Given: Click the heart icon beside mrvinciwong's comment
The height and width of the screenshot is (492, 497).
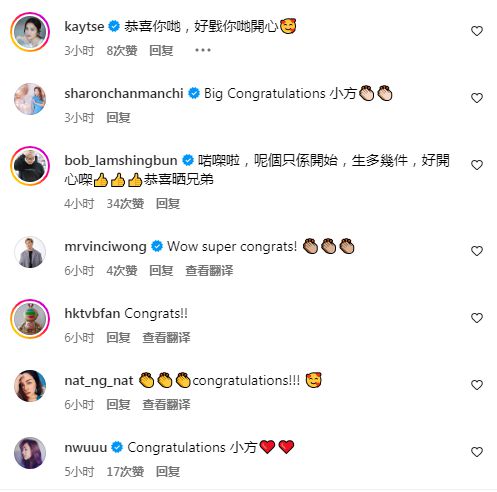Looking at the screenshot, I should pyautogui.click(x=477, y=251).
